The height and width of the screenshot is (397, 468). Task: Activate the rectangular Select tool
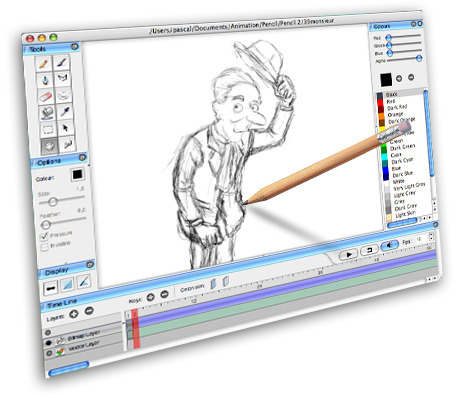[48, 129]
